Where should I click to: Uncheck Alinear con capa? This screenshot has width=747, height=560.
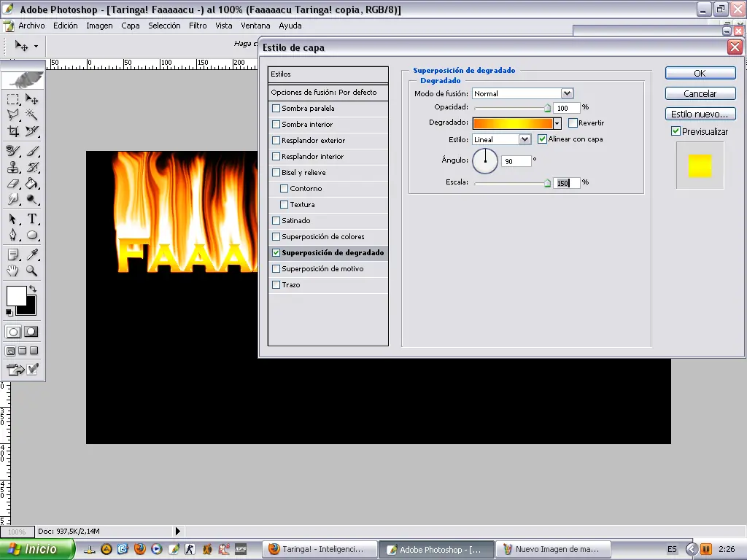tap(542, 139)
